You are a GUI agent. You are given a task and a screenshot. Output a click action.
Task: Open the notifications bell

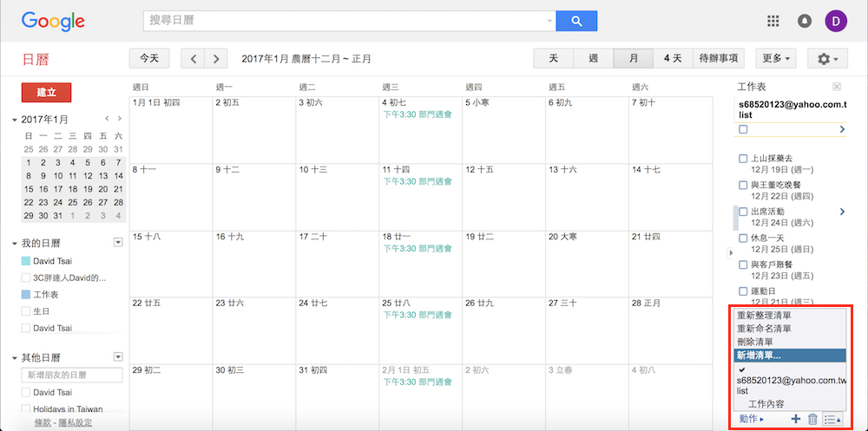805,21
